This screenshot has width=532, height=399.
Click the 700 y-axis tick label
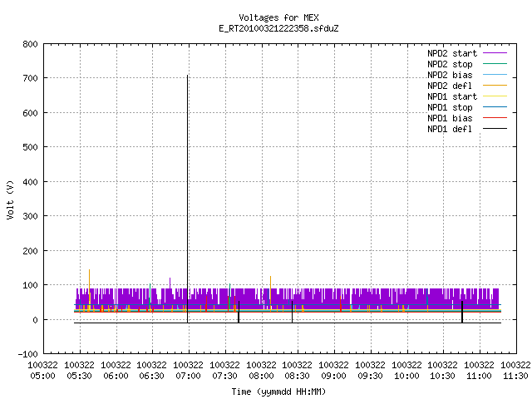click(30, 78)
